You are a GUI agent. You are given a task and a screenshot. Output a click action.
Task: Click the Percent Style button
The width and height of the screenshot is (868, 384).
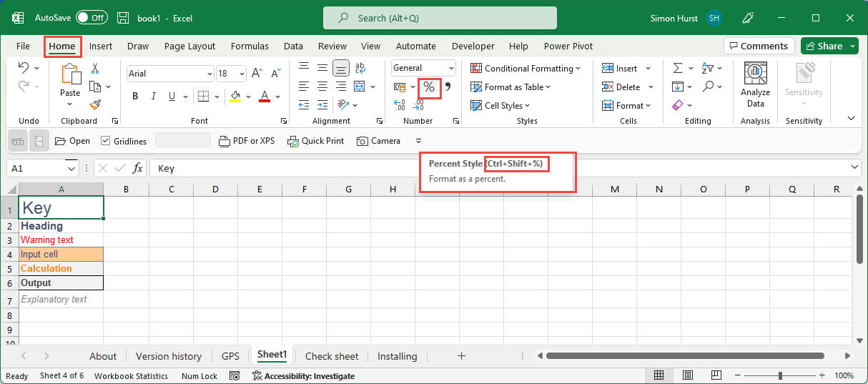tap(428, 87)
